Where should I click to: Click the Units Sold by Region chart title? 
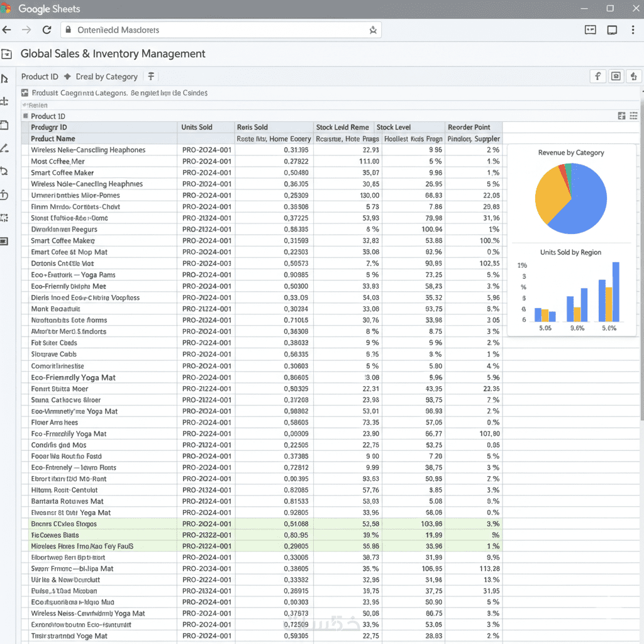tap(570, 252)
